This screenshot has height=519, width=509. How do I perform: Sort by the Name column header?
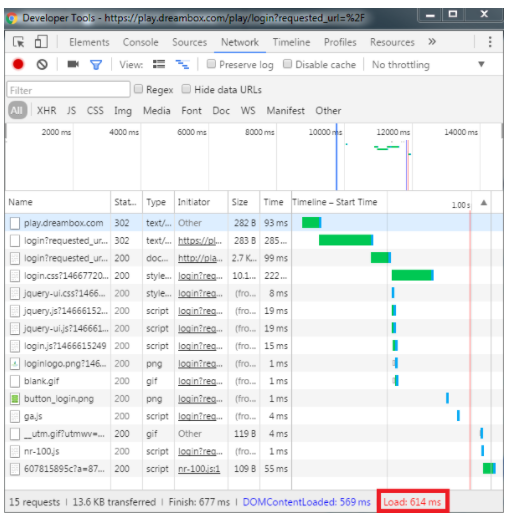[x=58, y=202]
